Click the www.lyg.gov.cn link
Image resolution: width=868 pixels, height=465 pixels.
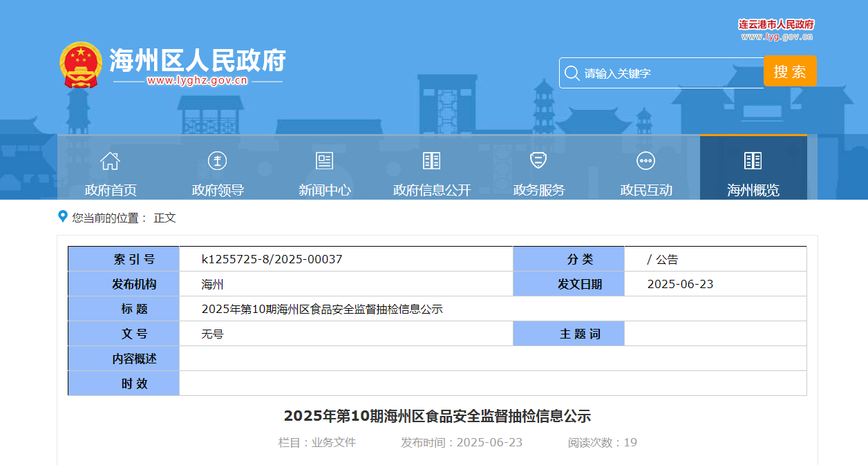[777, 37]
